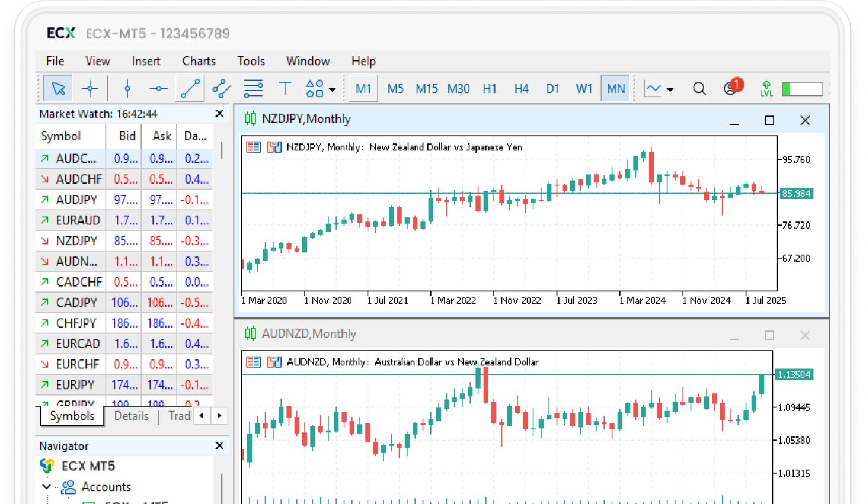Image resolution: width=866 pixels, height=504 pixels.
Task: Open notifications with the red badge
Action: (x=729, y=88)
